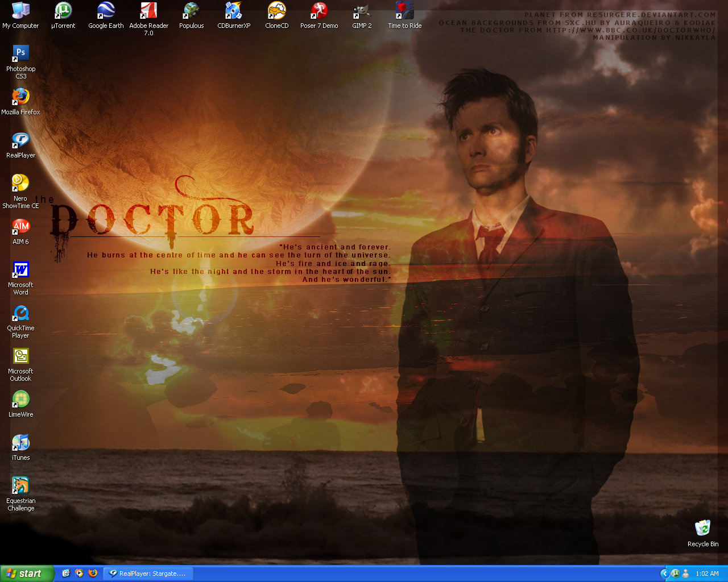
Task: Start the Poser 7 Demo
Action: click(x=319, y=11)
